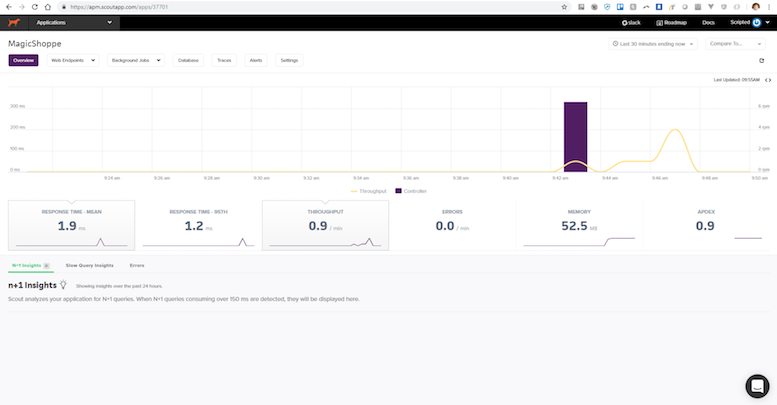
Task: Open the Database page
Action: 188,60
